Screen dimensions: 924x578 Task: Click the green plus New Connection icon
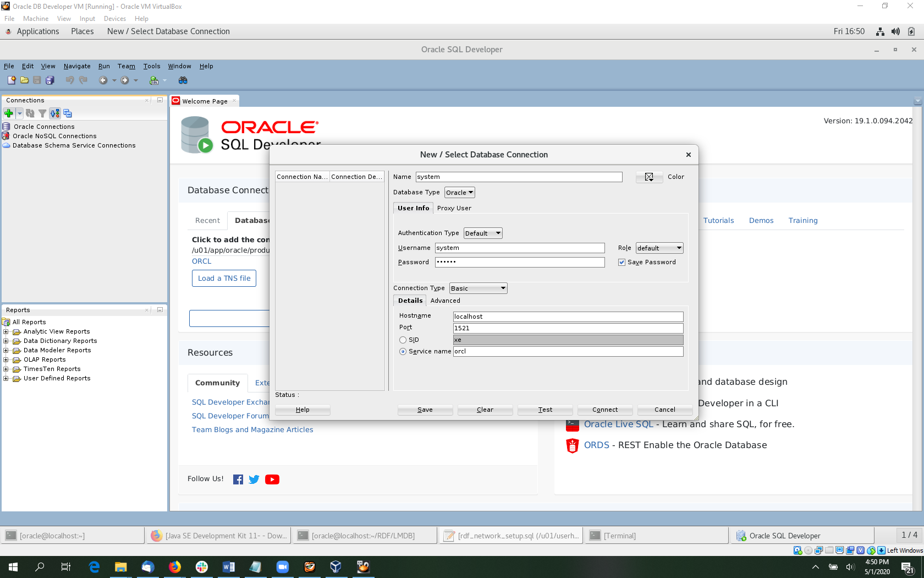point(9,113)
